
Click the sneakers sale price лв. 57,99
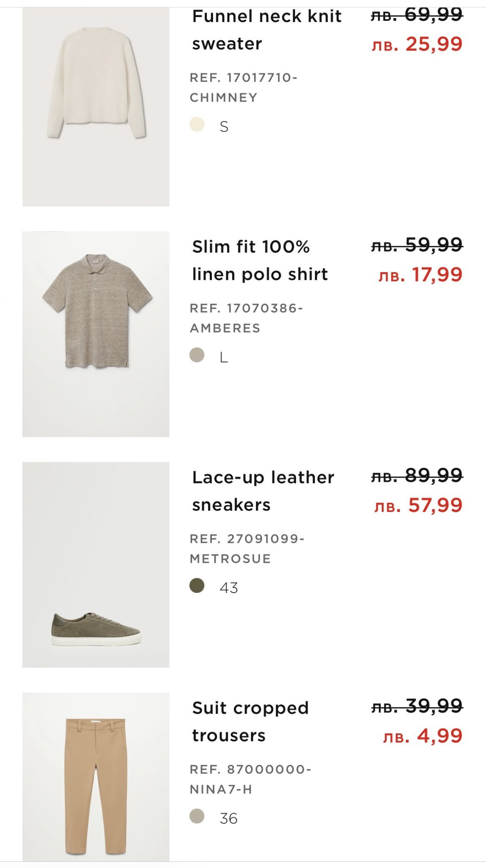click(418, 506)
